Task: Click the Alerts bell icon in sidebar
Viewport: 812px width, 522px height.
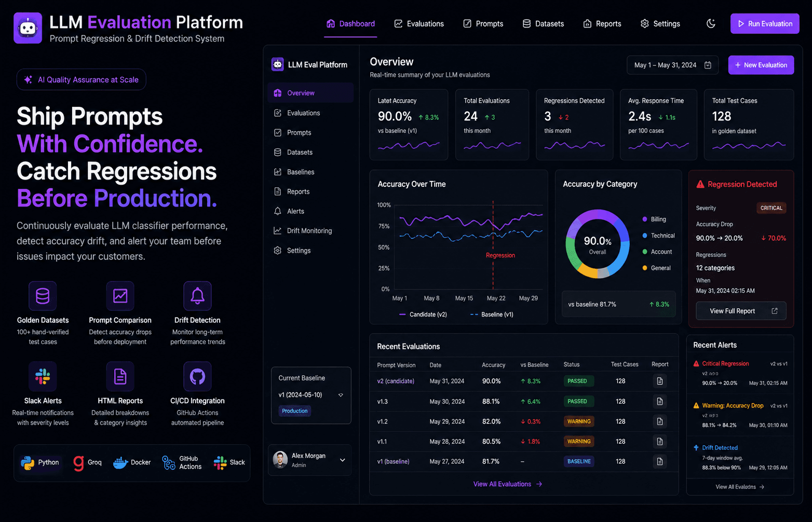Action: (278, 211)
